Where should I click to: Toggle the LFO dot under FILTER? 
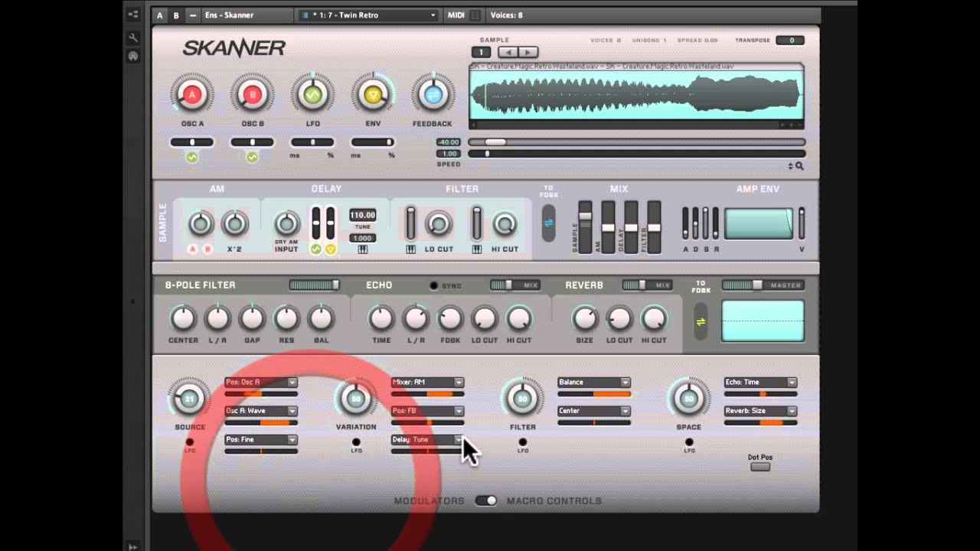[x=523, y=442]
